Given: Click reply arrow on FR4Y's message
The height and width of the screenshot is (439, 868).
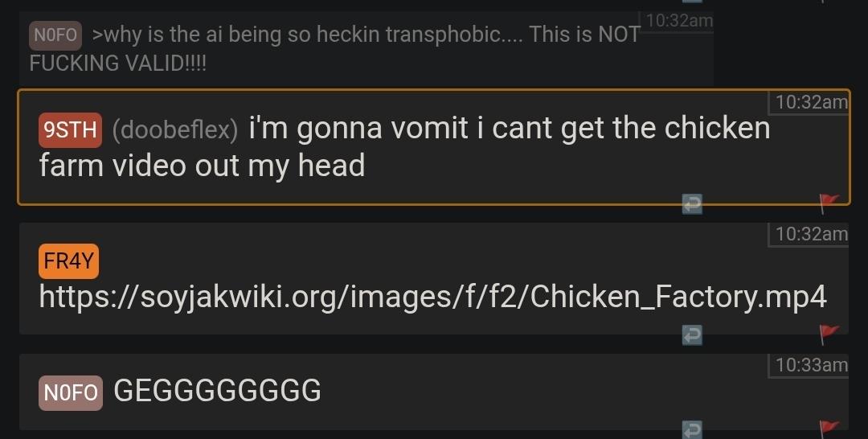Looking at the screenshot, I should pyautogui.click(x=692, y=335).
